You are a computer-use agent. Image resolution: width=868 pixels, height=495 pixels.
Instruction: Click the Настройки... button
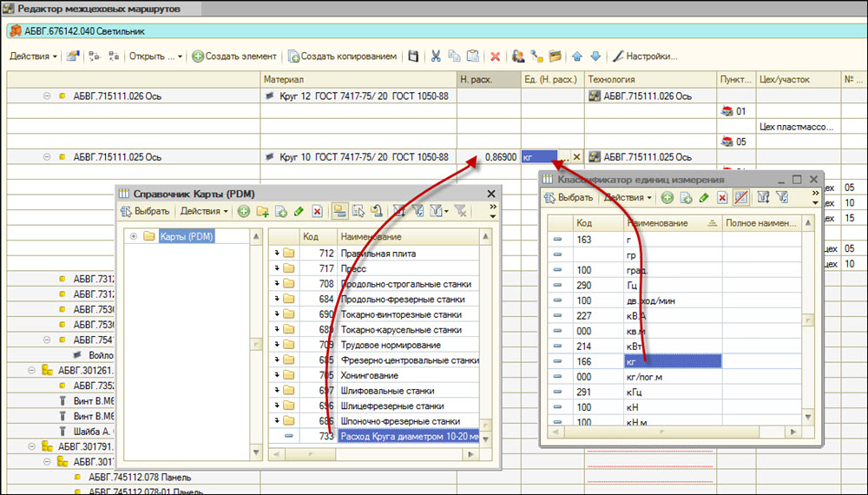[645, 56]
